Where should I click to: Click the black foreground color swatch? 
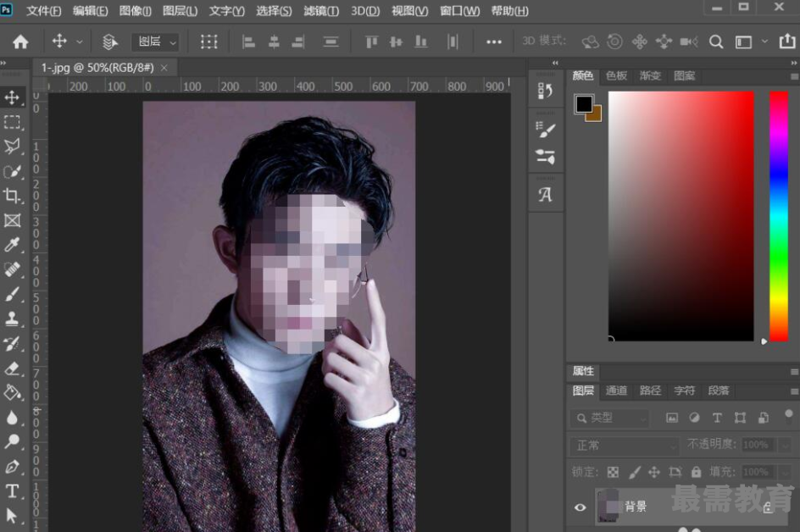point(584,103)
